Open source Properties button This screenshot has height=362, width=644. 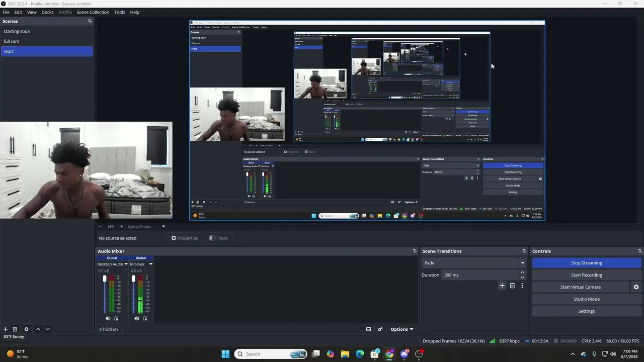[x=185, y=238]
